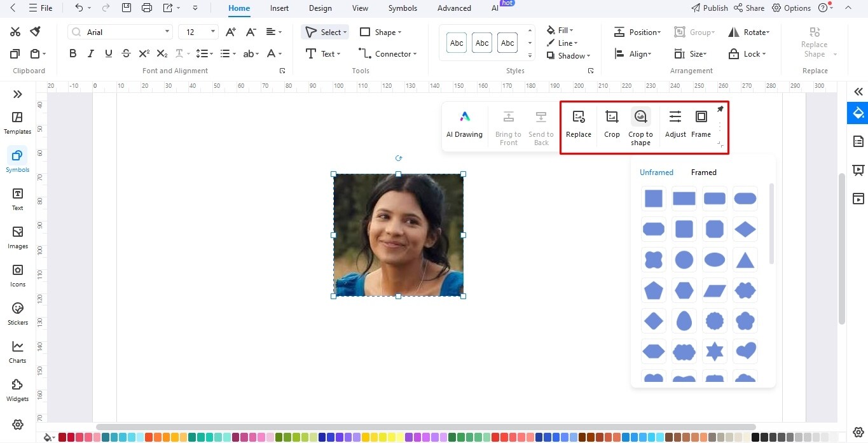Toggle italic text formatting

[x=91, y=53]
